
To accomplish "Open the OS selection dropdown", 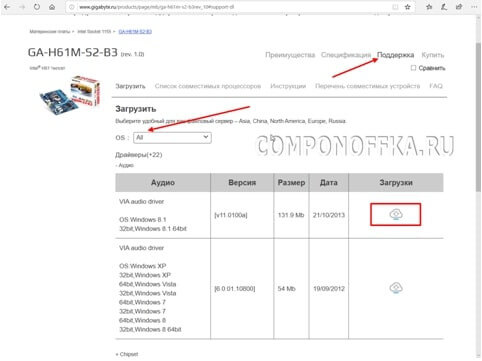I will tap(172, 138).
